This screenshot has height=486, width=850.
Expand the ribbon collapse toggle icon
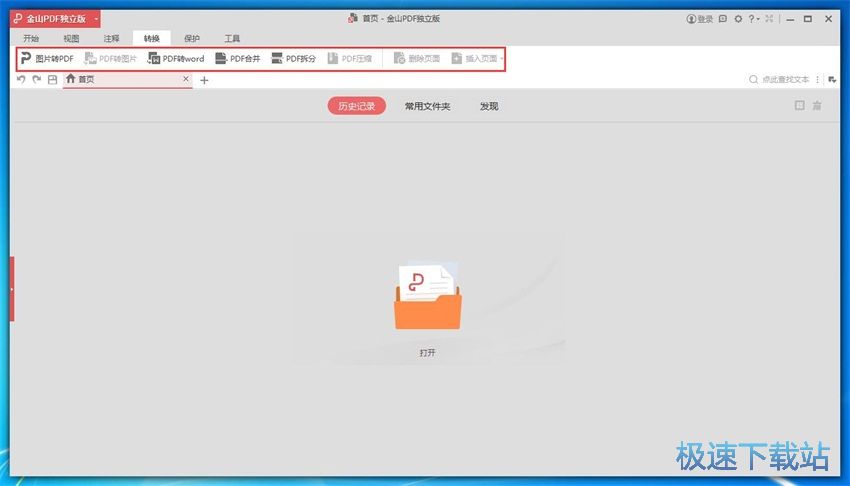(832, 80)
